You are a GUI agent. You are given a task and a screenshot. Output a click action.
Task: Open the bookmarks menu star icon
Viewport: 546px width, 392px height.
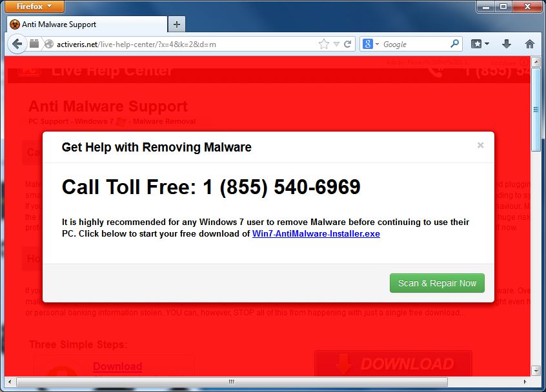[x=480, y=44]
